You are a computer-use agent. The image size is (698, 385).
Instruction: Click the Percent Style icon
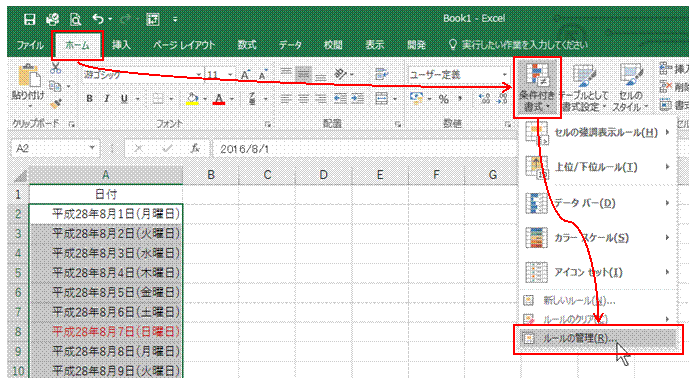[443, 99]
